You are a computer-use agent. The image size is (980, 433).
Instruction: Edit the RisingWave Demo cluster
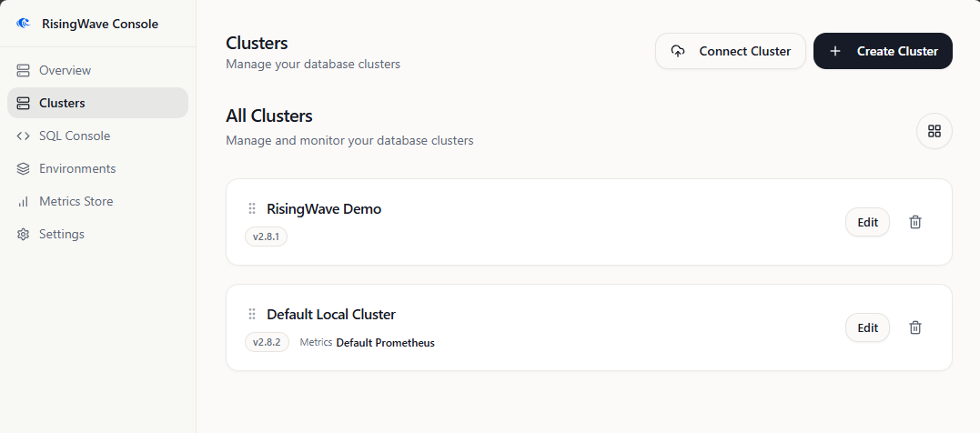coord(867,222)
